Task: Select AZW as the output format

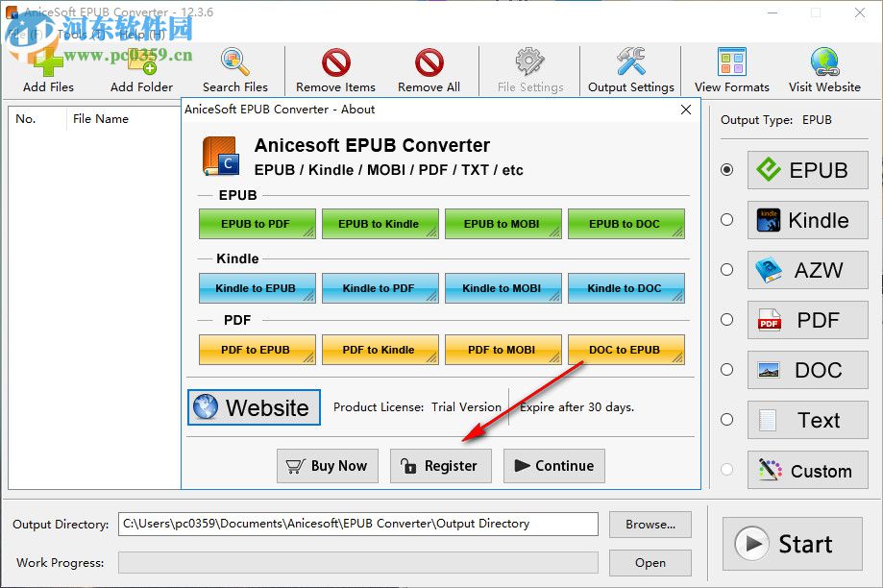Action: [725, 270]
